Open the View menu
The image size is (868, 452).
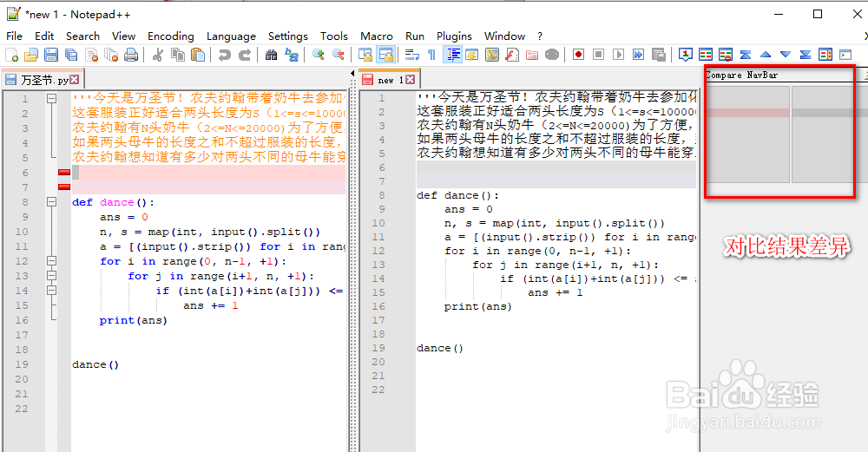point(123,36)
